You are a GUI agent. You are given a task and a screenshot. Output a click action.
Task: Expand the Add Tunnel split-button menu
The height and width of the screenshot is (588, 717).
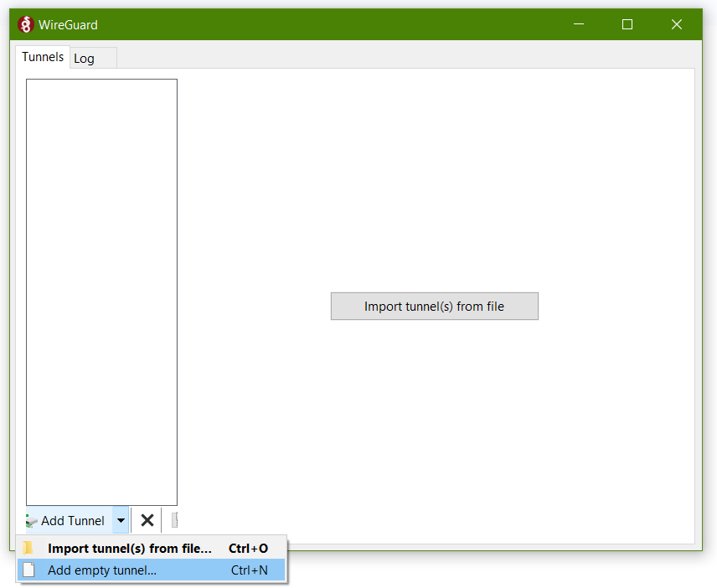click(x=121, y=520)
